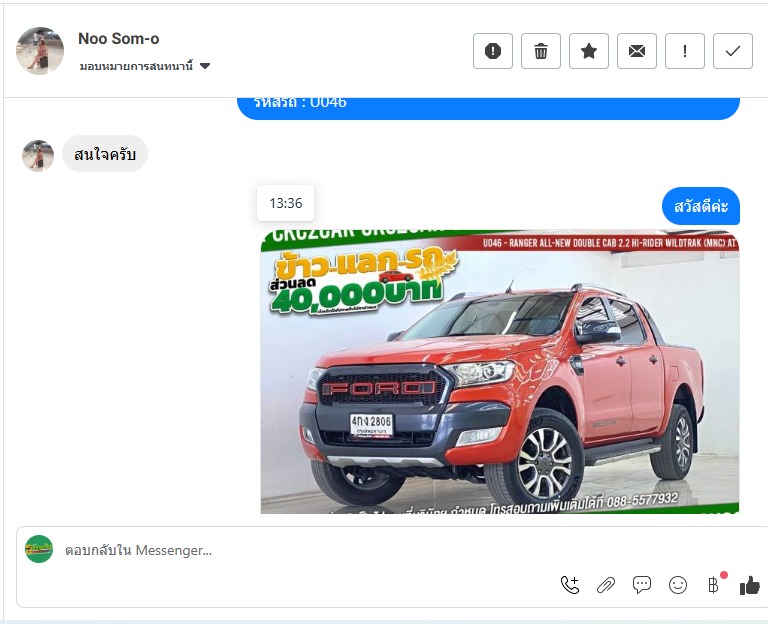The image size is (768, 624).
Task: Attach a file with the paperclip icon
Action: [606, 585]
